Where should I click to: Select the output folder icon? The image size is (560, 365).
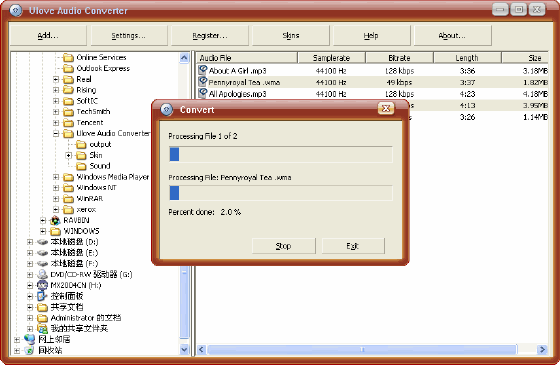point(81,144)
